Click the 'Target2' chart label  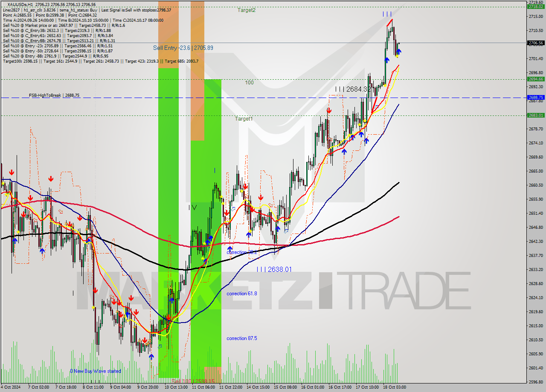(x=247, y=10)
